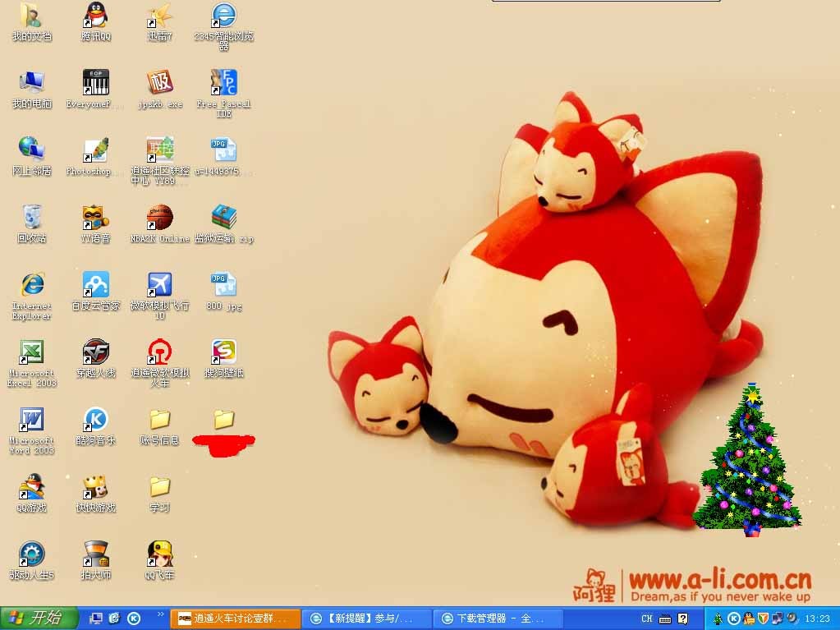Select the 回收站 recycle bin
The image size is (840, 630).
coord(31,218)
